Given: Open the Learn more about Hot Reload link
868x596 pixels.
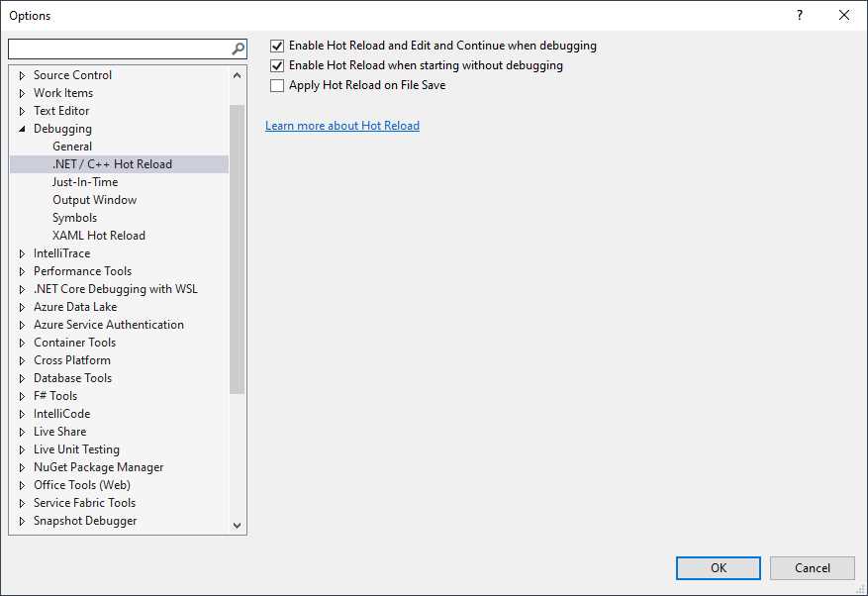Looking at the screenshot, I should [342, 126].
